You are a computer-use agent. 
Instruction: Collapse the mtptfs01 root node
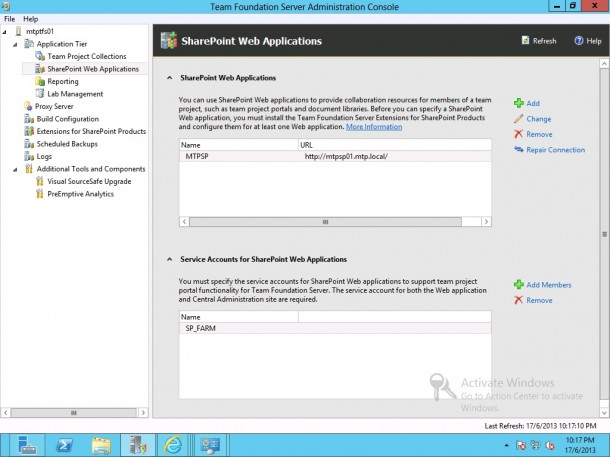(4, 32)
